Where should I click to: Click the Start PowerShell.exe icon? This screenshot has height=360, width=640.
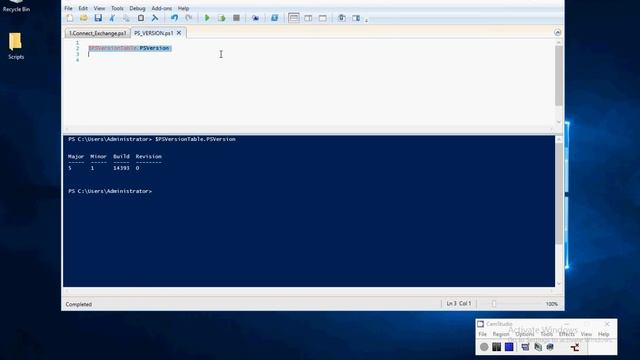point(274,18)
